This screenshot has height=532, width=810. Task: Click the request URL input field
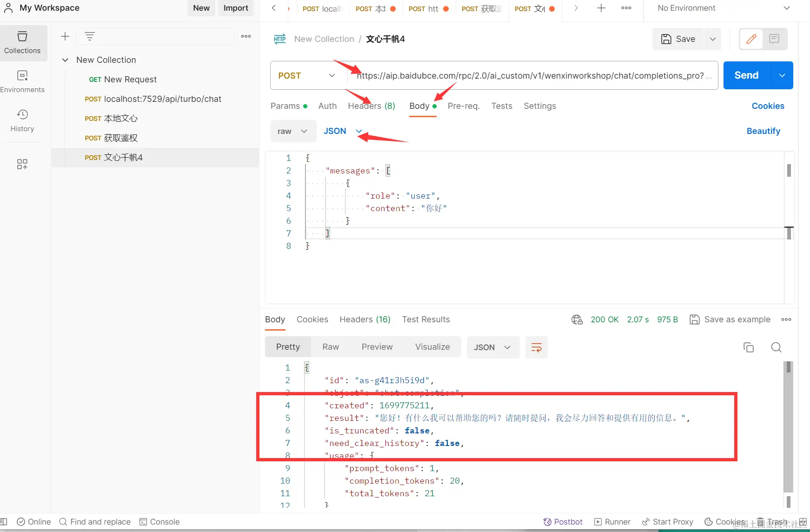pyautogui.click(x=534, y=75)
